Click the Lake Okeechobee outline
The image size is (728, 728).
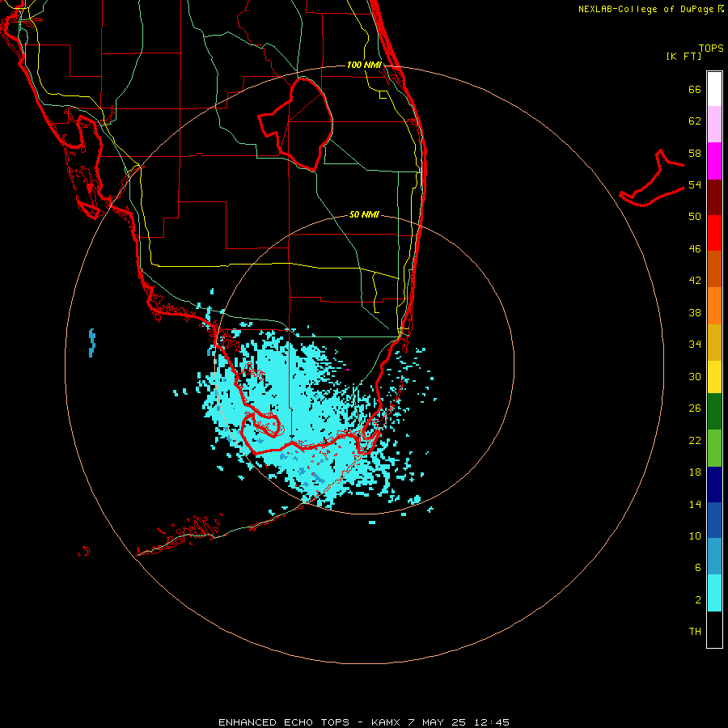[x=296, y=124]
